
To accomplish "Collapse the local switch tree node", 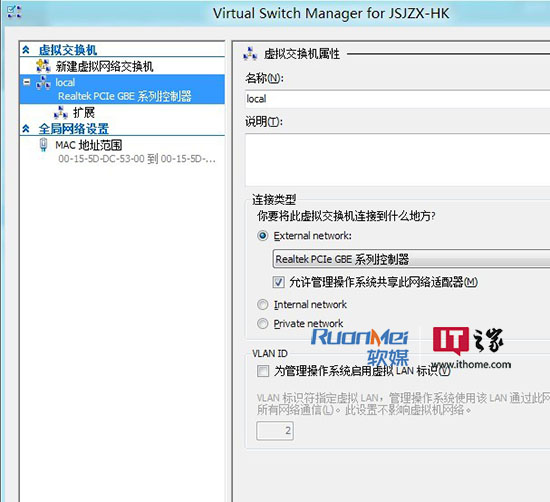I will coord(27,82).
